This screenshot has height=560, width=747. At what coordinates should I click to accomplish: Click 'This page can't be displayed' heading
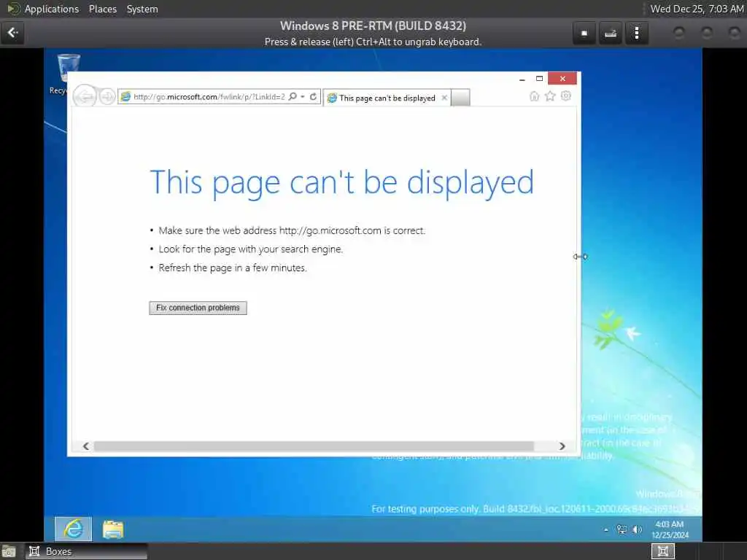coord(341,182)
